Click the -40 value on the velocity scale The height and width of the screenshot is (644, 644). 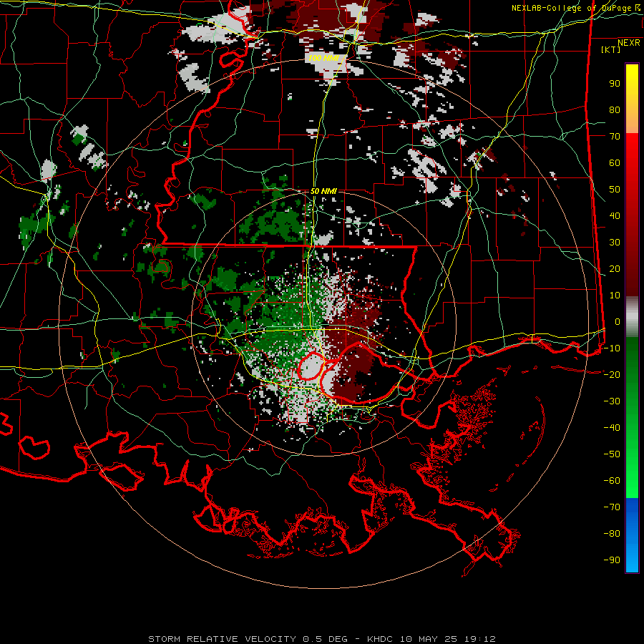(x=612, y=428)
